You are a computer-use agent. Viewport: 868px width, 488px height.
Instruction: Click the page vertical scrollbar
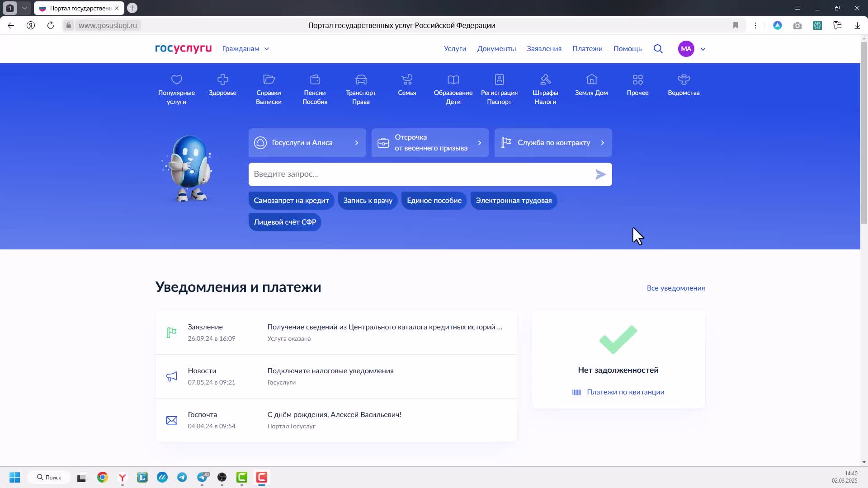[x=864, y=136]
